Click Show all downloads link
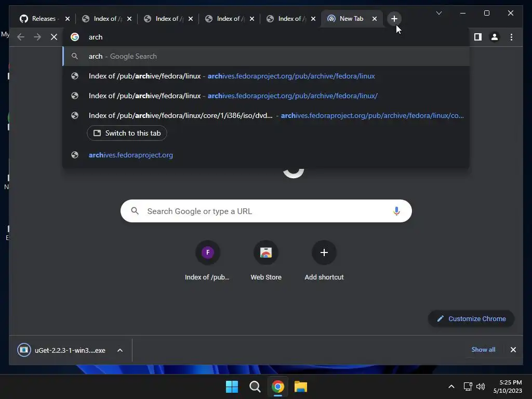Image resolution: width=532 pixels, height=399 pixels. coord(483,350)
